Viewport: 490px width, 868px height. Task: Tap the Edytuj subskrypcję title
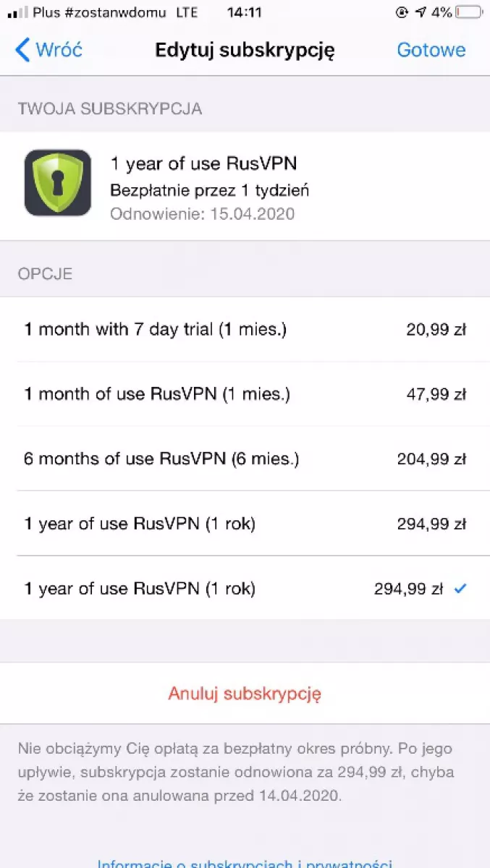245,50
